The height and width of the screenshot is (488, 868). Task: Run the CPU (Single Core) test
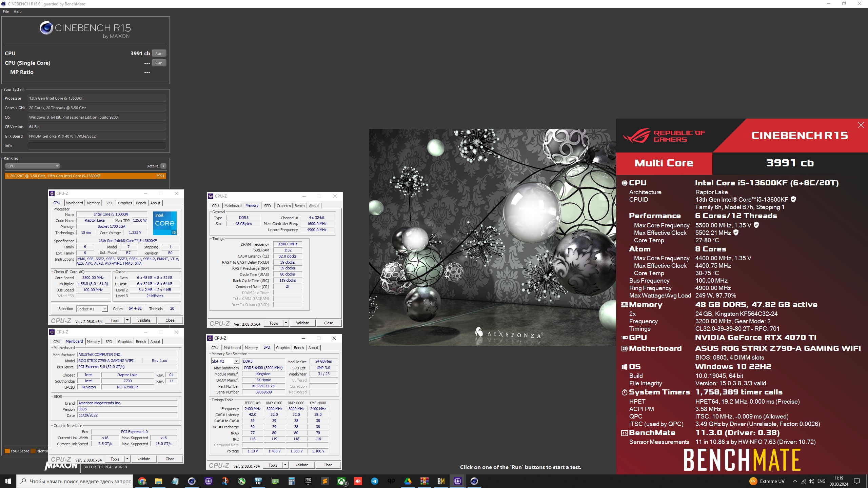point(159,63)
